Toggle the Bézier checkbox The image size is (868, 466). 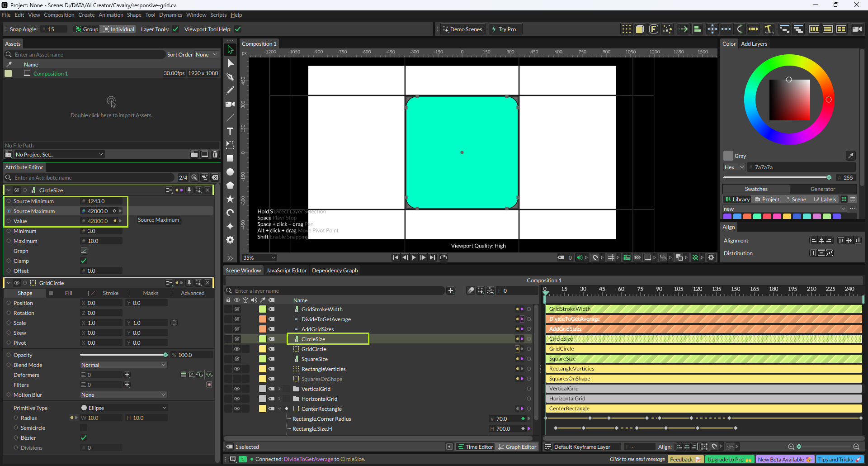coord(84,438)
